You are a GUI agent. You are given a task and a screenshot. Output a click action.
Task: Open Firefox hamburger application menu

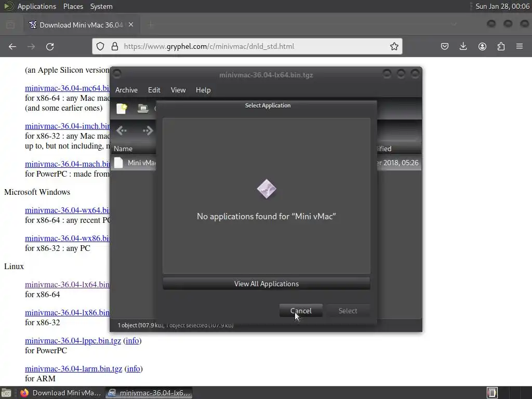pos(520,46)
